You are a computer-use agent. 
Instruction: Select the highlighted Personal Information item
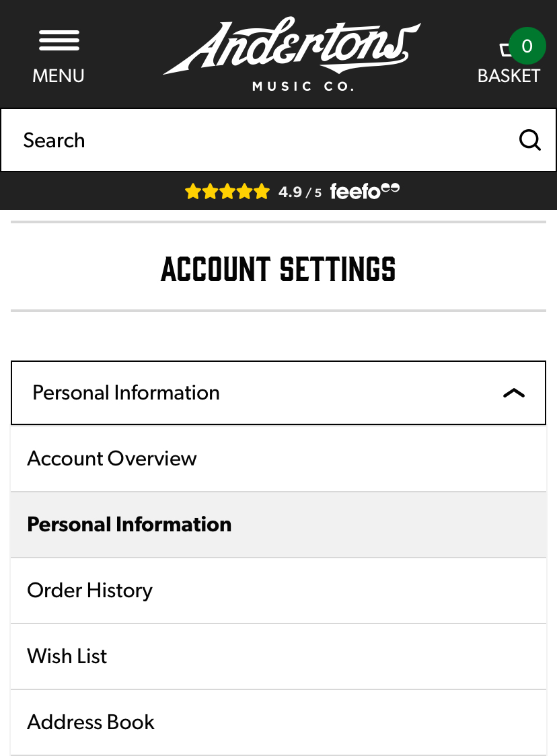[x=278, y=525]
